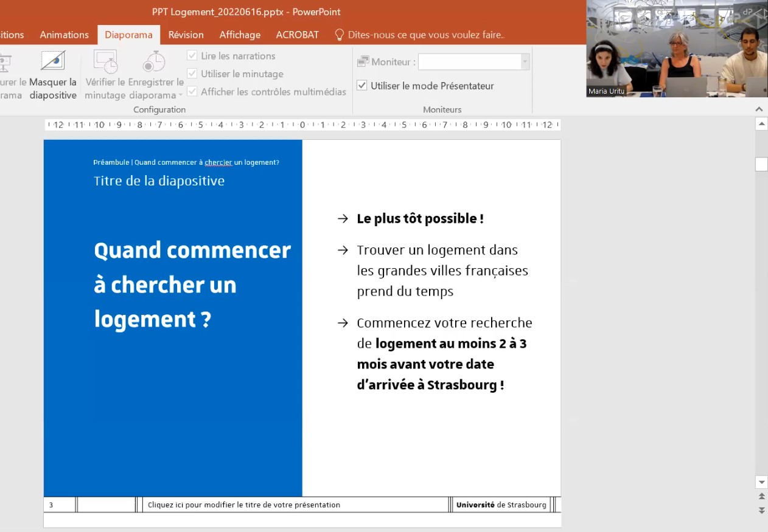This screenshot has width=768, height=532.
Task: Toggle the Lire les narrations checkbox
Action: click(192, 55)
